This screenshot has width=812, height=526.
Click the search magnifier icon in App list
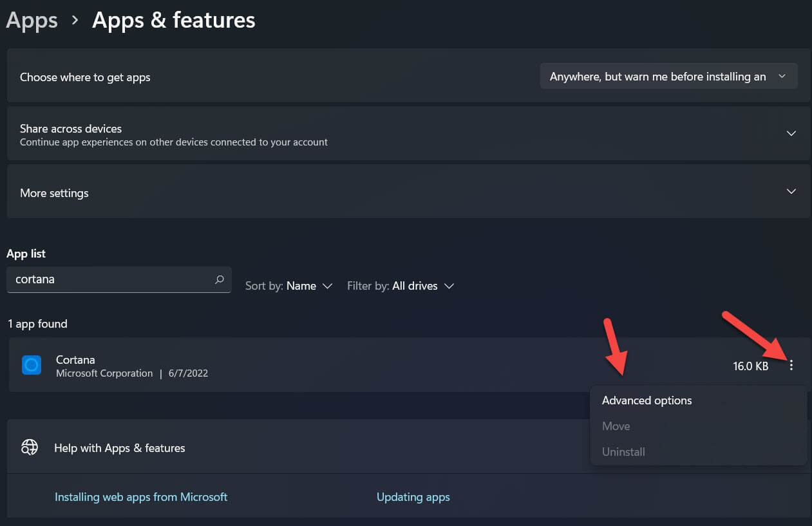coord(220,279)
